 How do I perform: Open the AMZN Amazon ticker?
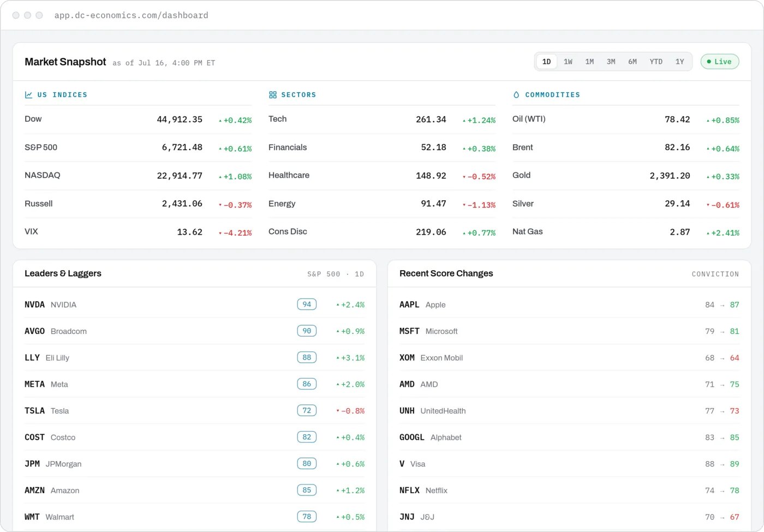(x=52, y=491)
